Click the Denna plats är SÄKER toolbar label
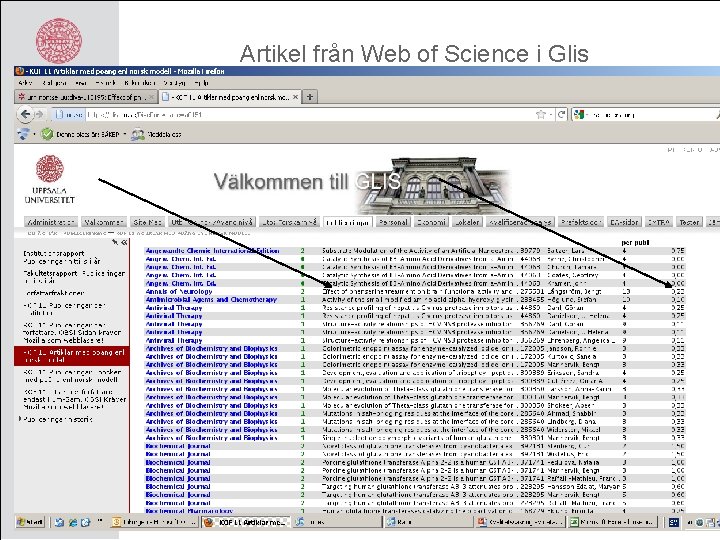This screenshot has width=720, height=540. click(87, 135)
